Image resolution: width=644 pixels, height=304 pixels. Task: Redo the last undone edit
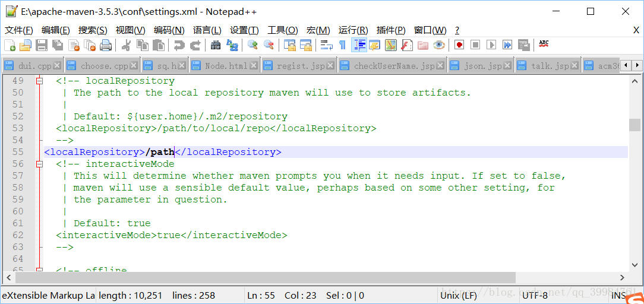point(195,45)
